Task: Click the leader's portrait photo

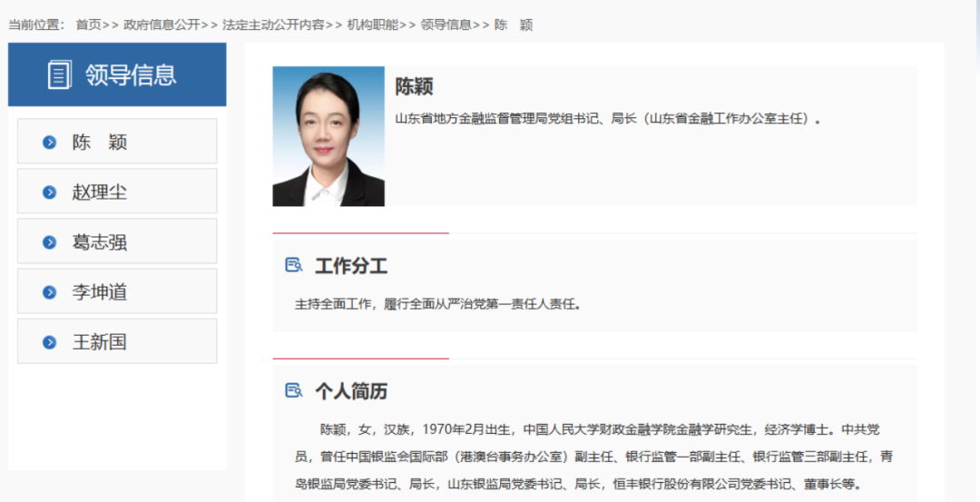Action: point(328,136)
